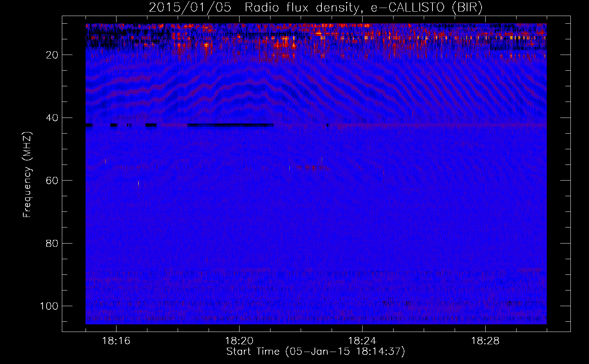Click the 18:24 time tick label
Viewport: 589px width, 364px height.
coord(362,341)
